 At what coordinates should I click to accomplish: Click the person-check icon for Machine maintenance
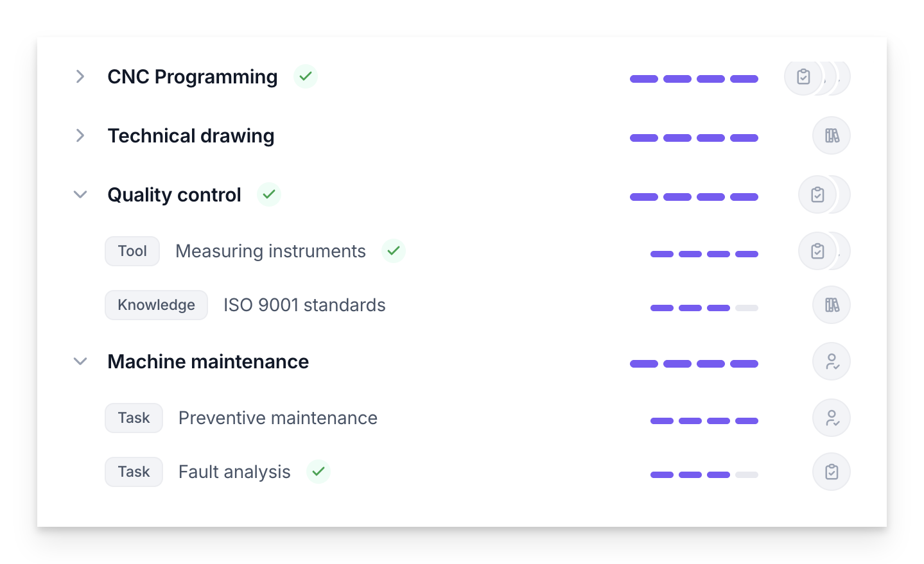832,361
